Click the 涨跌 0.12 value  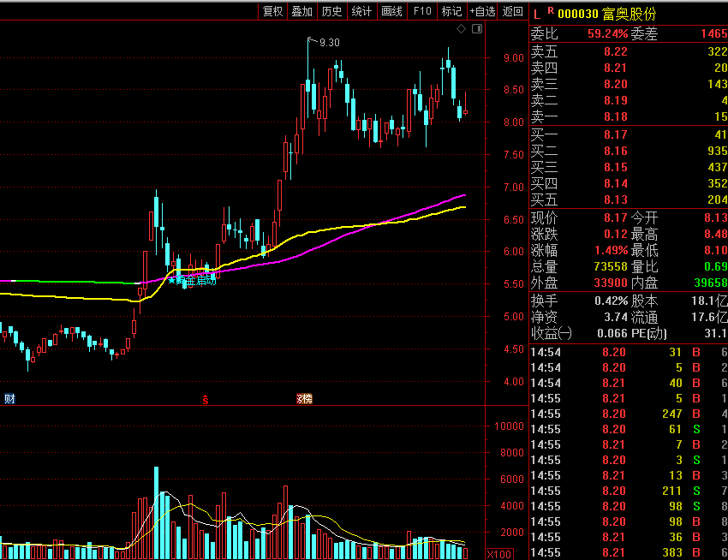coord(615,234)
